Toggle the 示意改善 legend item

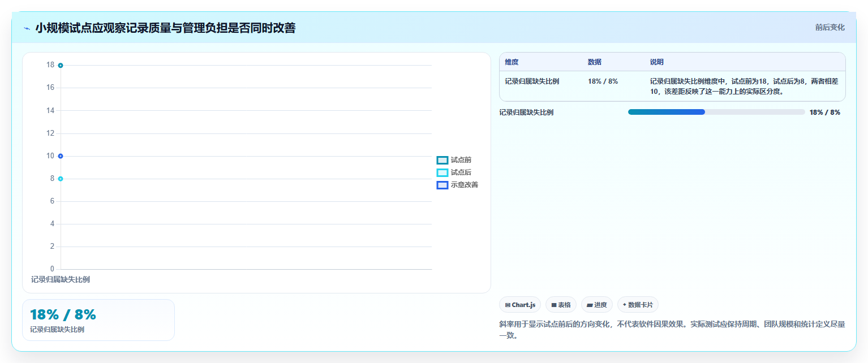pos(457,185)
